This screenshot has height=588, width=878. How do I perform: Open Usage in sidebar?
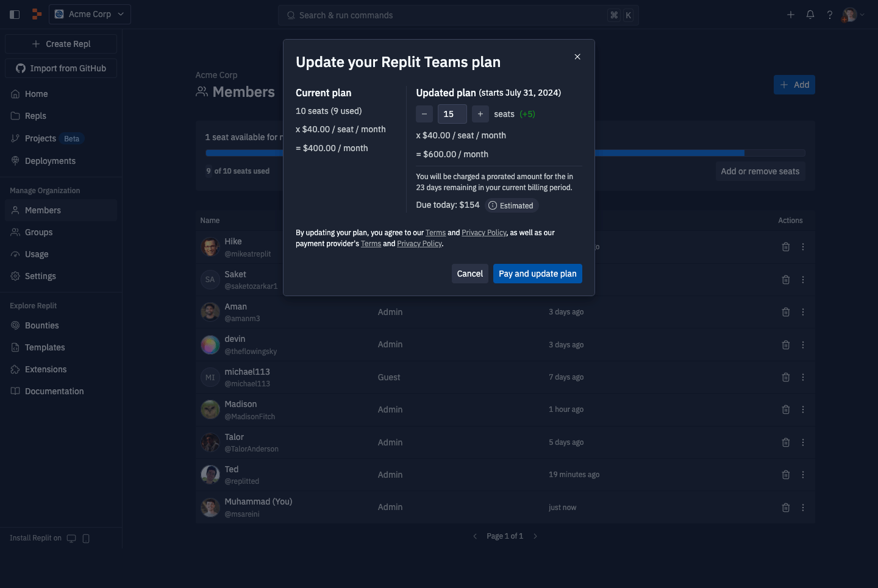[61, 254]
